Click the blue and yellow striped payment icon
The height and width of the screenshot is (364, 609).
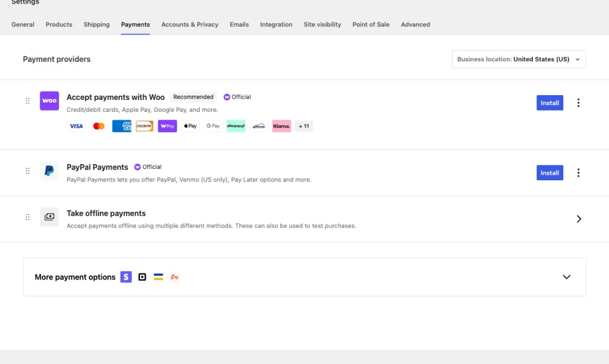pos(158,277)
